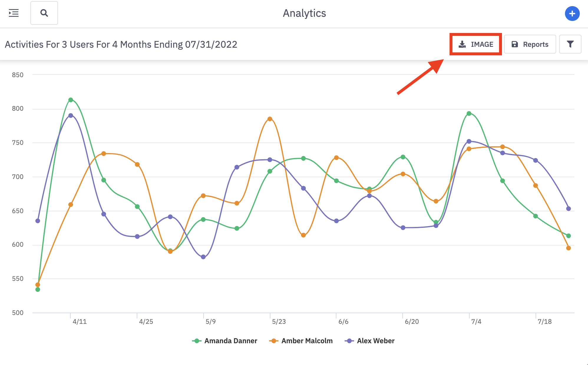588x365 pixels.
Task: Click the blue plus add button
Action: point(572,14)
